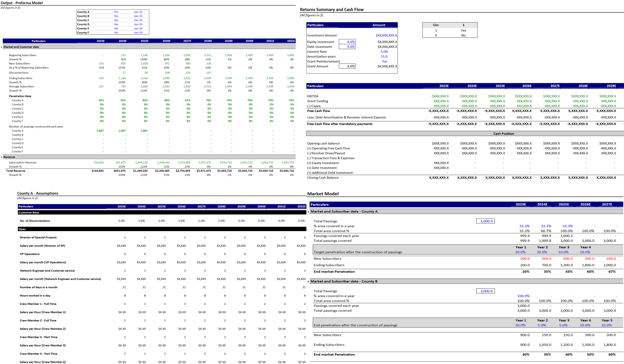
Task: Click the Crew Member 3 - Part Time label
Action: [39, 337]
